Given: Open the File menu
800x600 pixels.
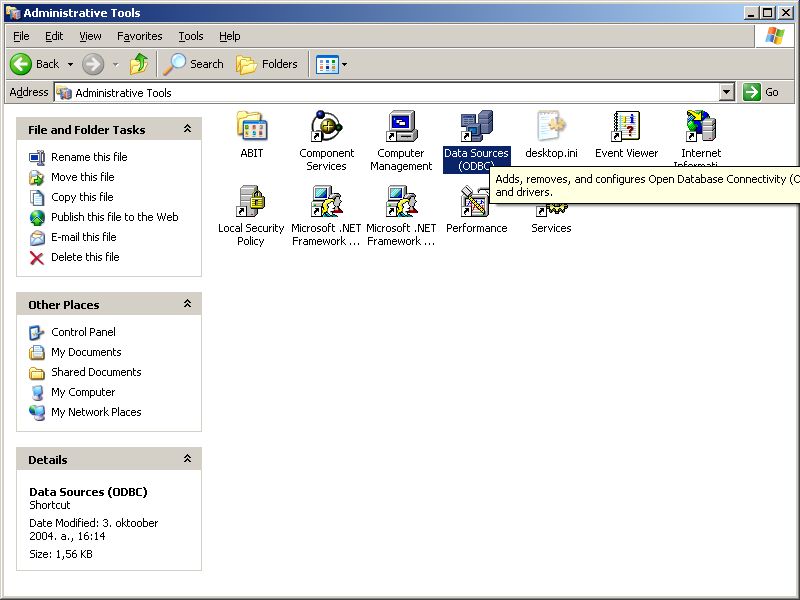Looking at the screenshot, I should (21, 36).
